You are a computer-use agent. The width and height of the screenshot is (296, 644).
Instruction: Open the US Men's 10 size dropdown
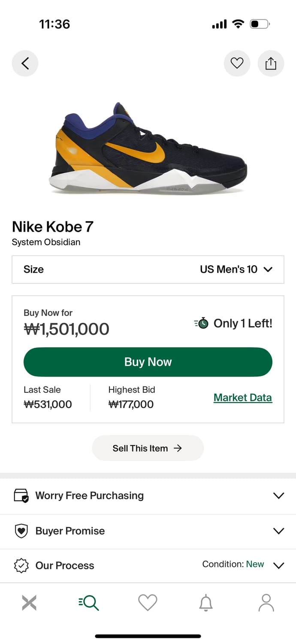point(236,270)
